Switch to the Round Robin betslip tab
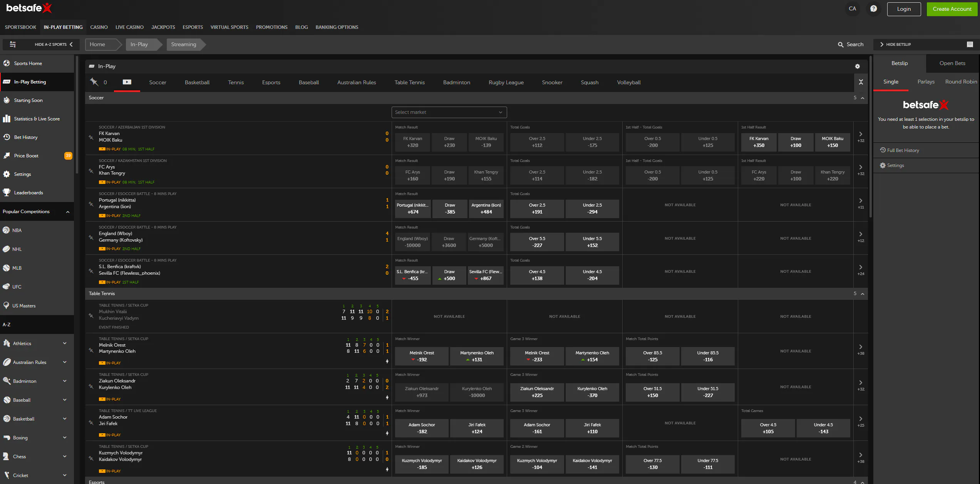 (x=961, y=82)
